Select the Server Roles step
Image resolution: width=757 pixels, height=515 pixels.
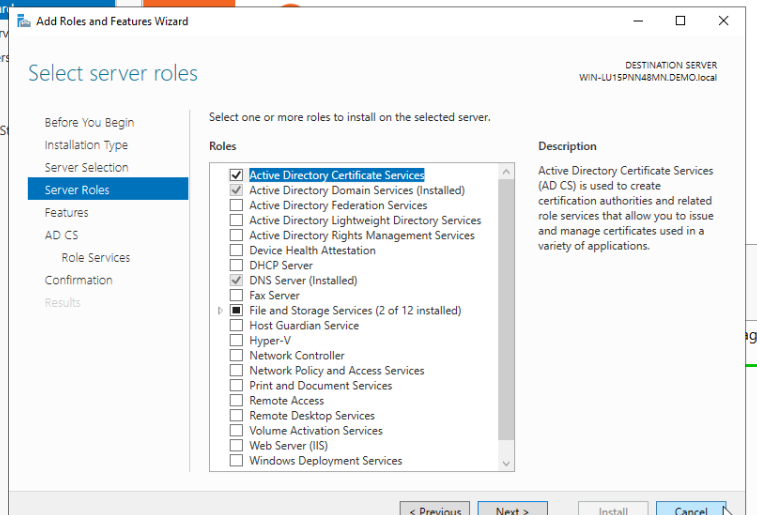(x=108, y=189)
